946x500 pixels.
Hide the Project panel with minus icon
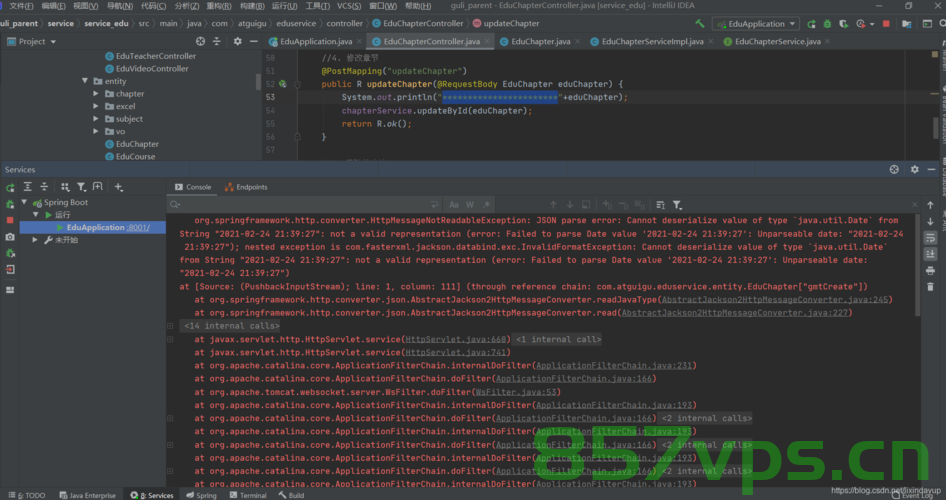click(x=253, y=41)
